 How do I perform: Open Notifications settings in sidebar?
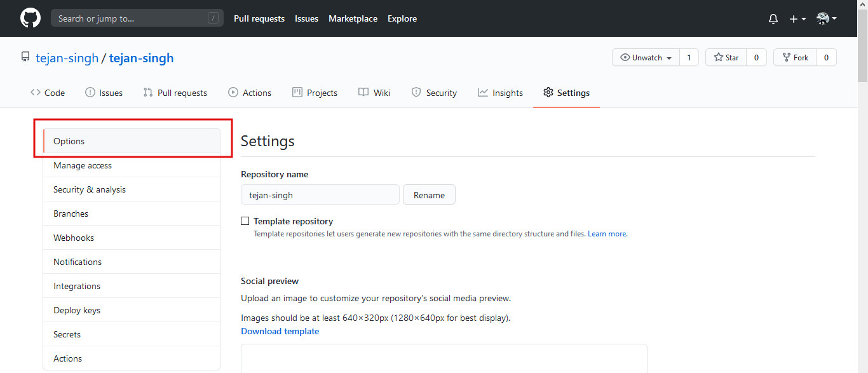click(132, 262)
